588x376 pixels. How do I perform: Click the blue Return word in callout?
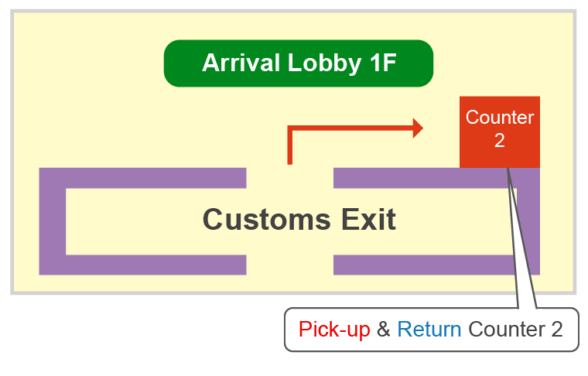(x=429, y=330)
